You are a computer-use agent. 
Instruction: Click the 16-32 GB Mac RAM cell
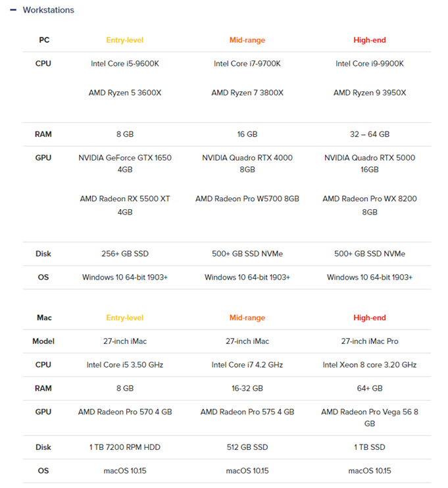(247, 389)
